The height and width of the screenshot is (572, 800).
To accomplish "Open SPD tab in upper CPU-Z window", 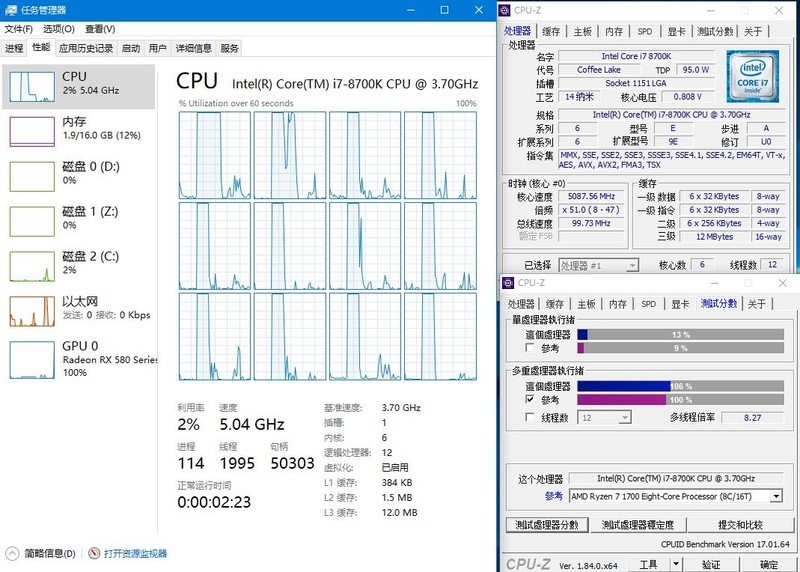I will click(645, 32).
